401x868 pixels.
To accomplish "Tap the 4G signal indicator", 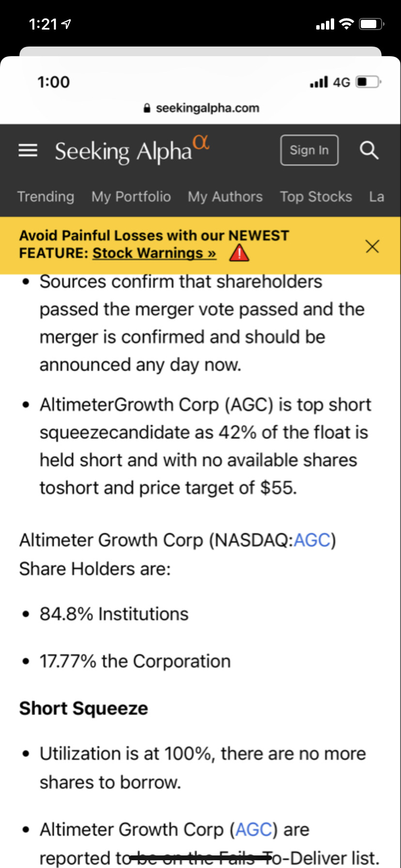I will [x=341, y=82].
